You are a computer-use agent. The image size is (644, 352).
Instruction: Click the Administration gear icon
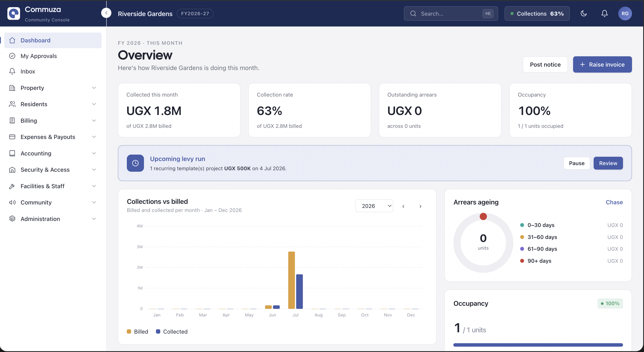pyautogui.click(x=12, y=219)
